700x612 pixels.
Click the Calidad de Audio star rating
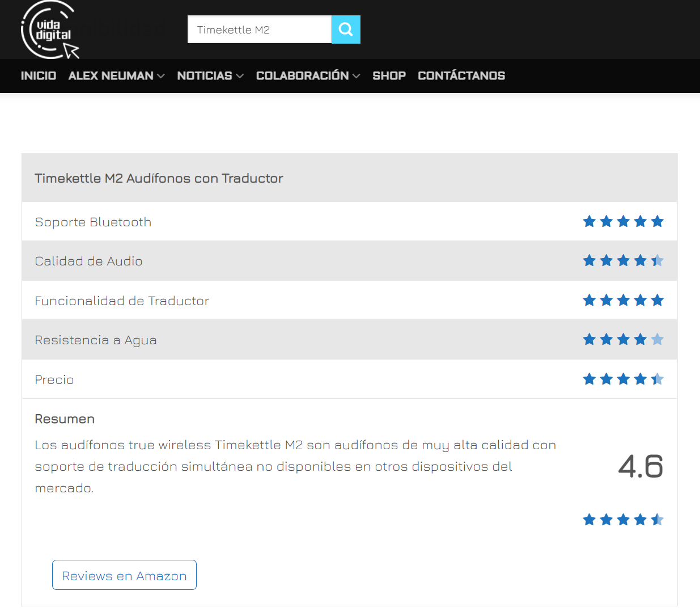point(623,261)
